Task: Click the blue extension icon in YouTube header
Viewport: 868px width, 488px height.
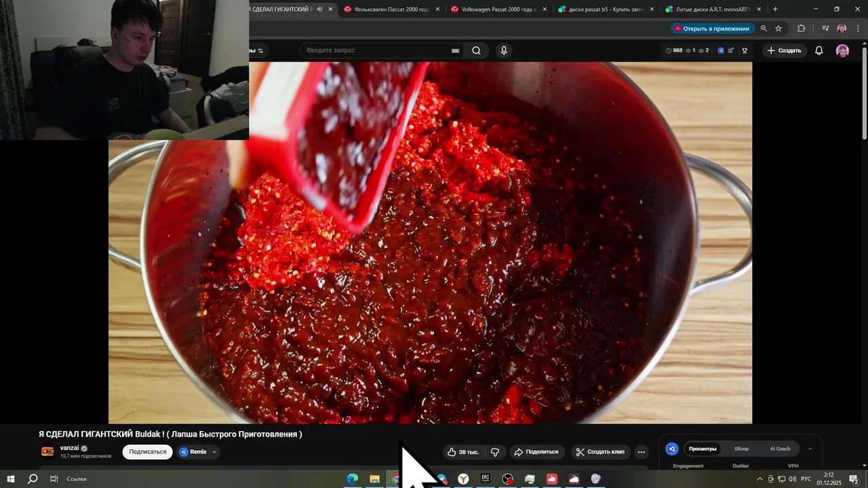Action: [720, 50]
